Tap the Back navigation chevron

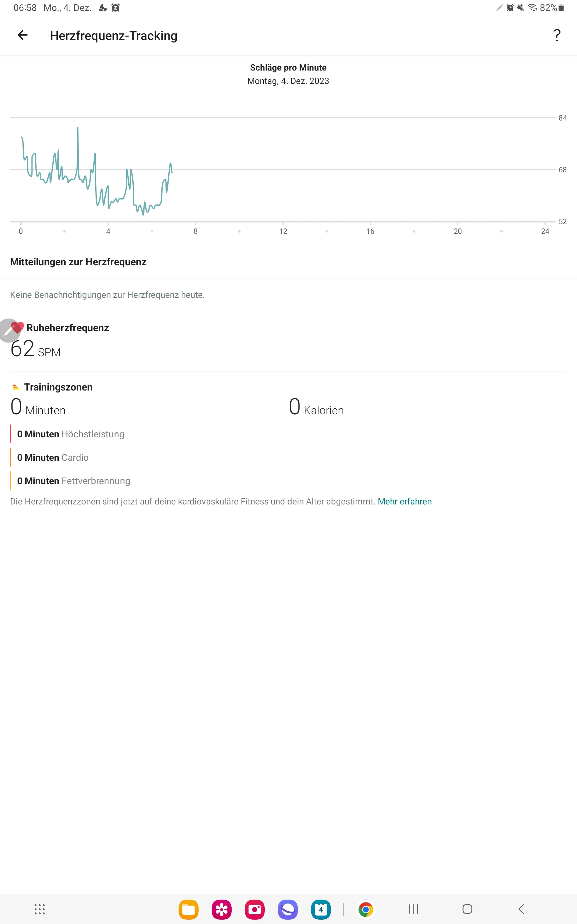pyautogui.click(x=521, y=909)
